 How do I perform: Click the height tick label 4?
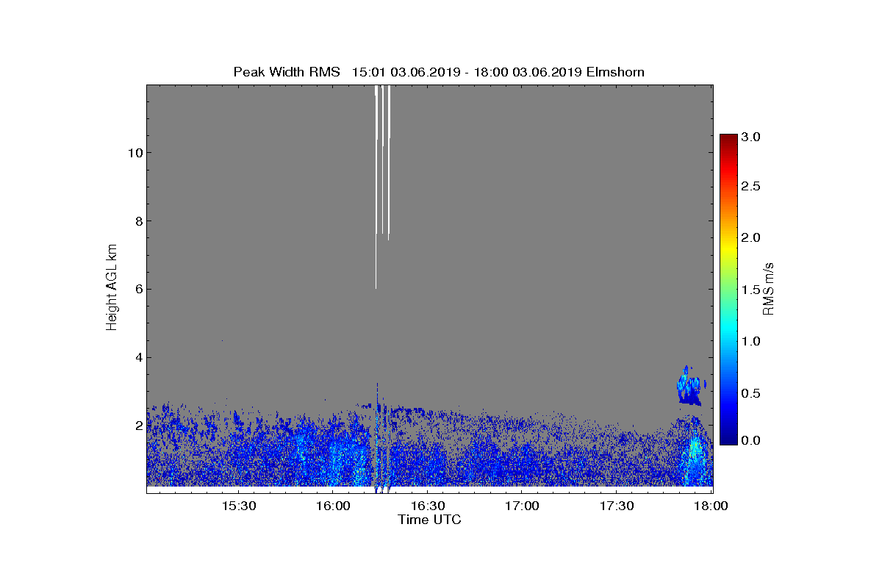point(137,358)
